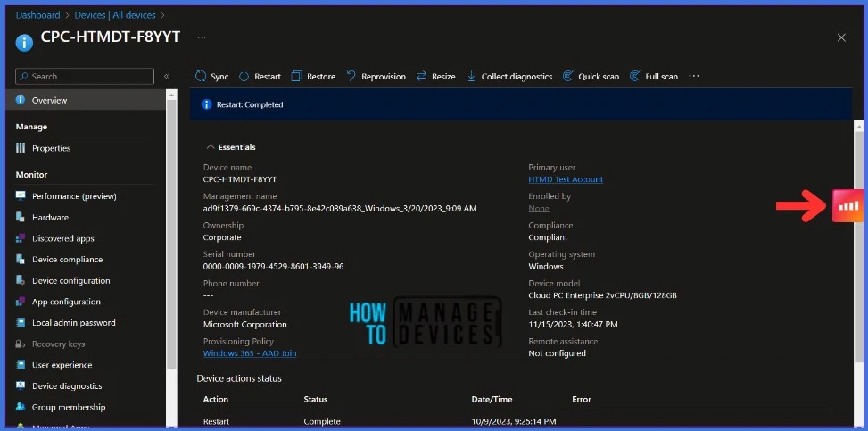The height and width of the screenshot is (431, 868).
Task: Click the Date/Time column header
Action: pyautogui.click(x=492, y=400)
